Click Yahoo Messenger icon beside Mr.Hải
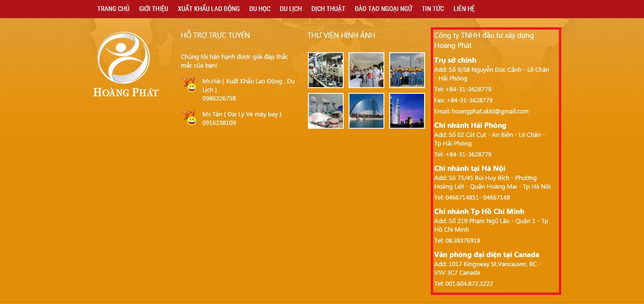This screenshot has width=644, height=304. tap(189, 85)
